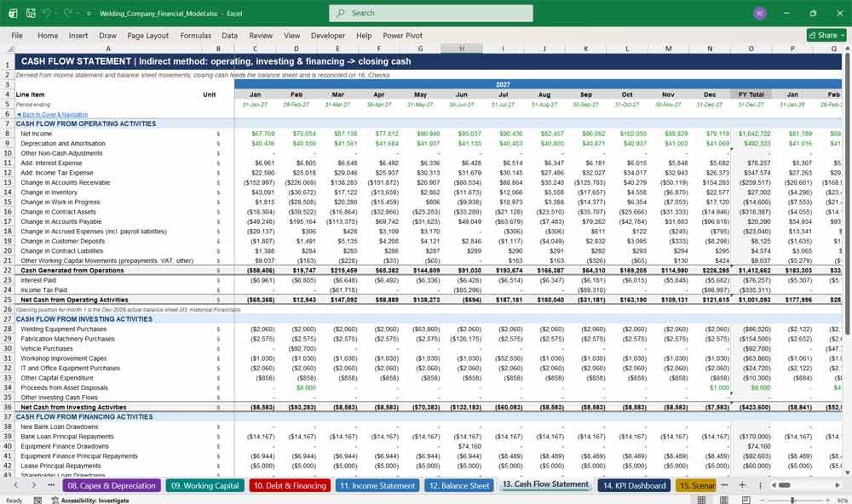This screenshot has height=504, width=852.
Task: Select the Cash Generated from Operations cell
Action: 72,271
